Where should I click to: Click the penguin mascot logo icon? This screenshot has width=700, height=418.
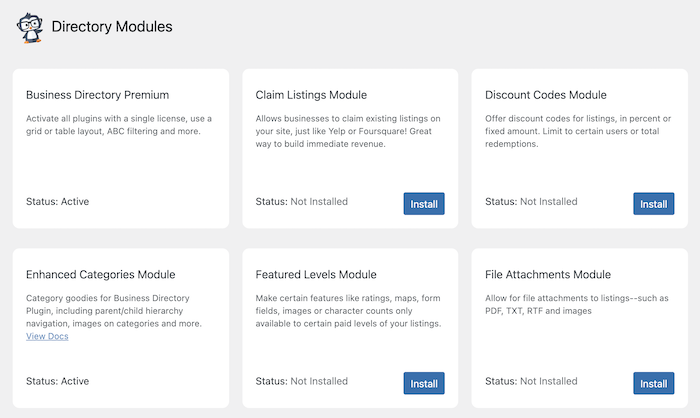[x=30, y=28]
